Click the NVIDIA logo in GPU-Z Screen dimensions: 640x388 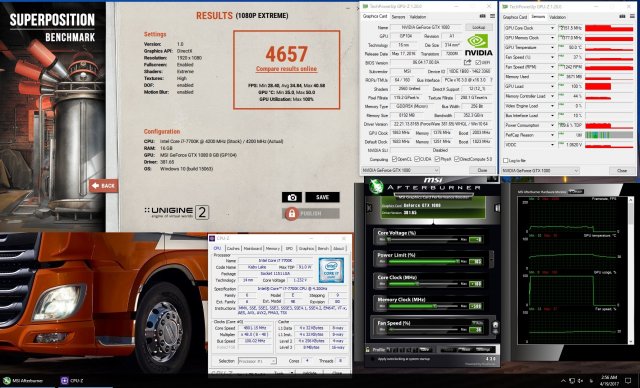[478, 45]
